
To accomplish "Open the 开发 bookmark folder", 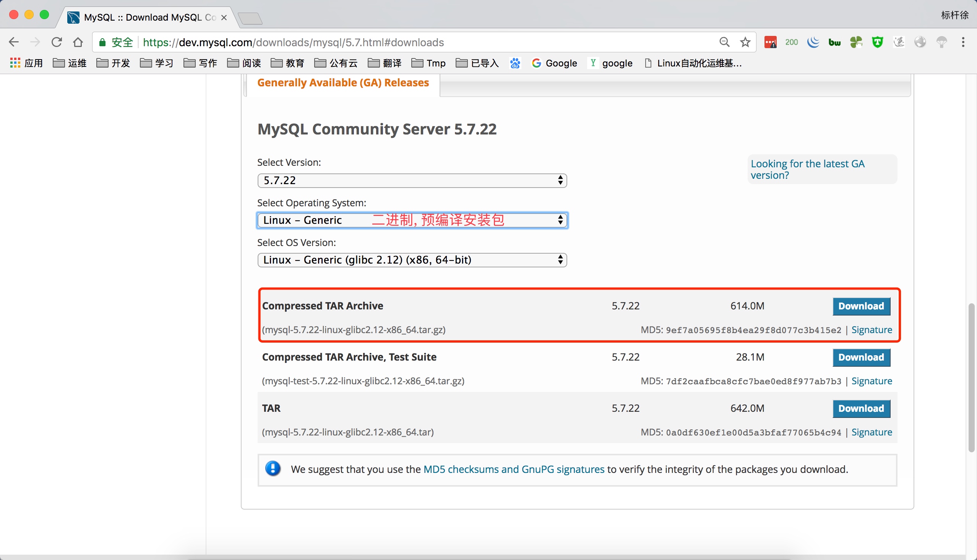I will pyautogui.click(x=113, y=63).
